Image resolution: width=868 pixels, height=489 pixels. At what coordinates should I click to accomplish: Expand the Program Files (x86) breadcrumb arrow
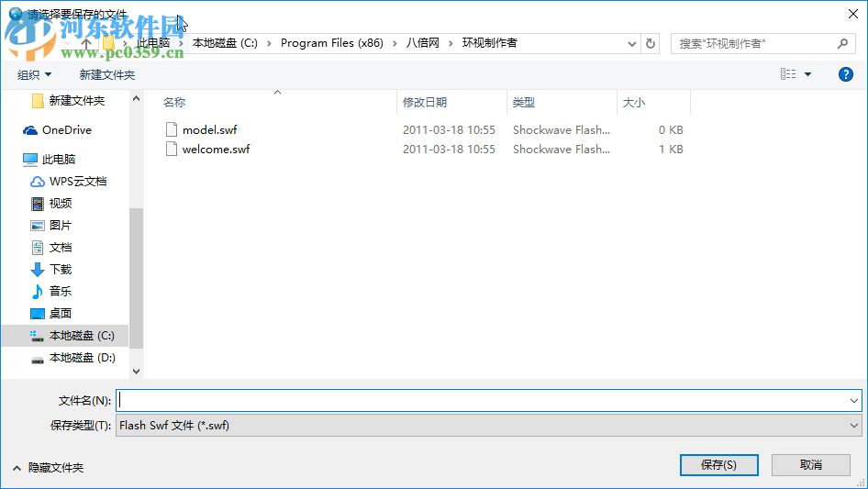[x=395, y=43]
